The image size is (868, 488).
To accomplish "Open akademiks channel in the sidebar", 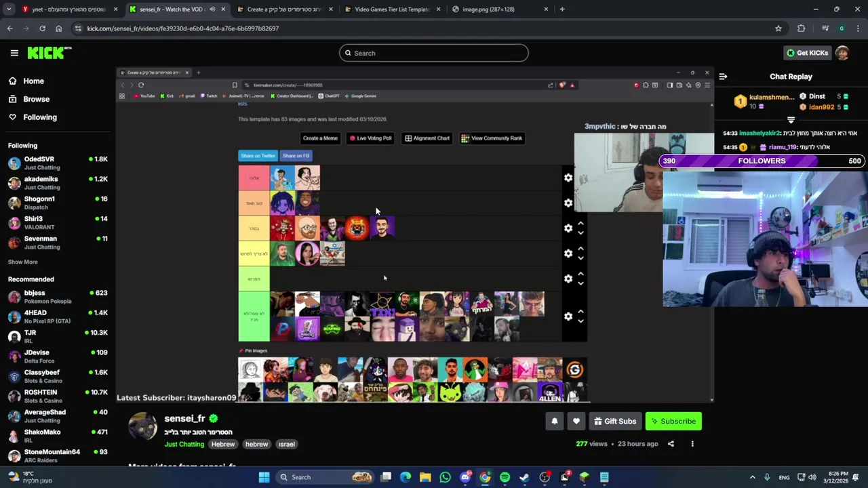I will point(58,183).
